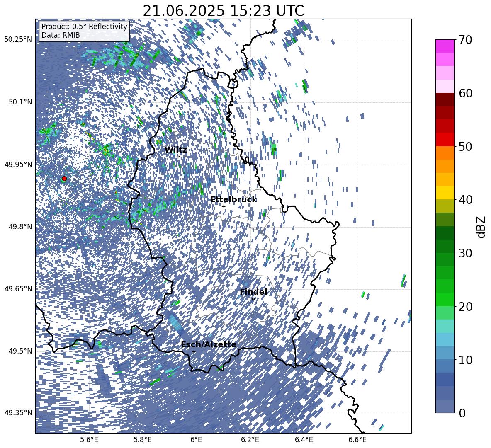Click the 6°E longitude label
Screen dimensions: 491x448
(196, 440)
